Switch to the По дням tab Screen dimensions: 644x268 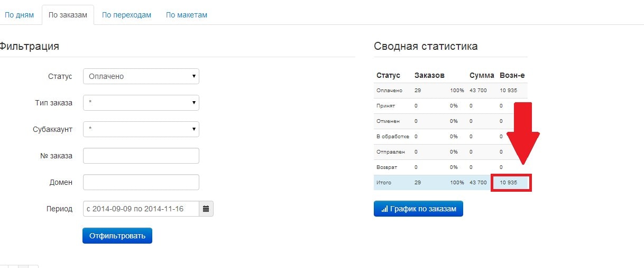tap(19, 15)
